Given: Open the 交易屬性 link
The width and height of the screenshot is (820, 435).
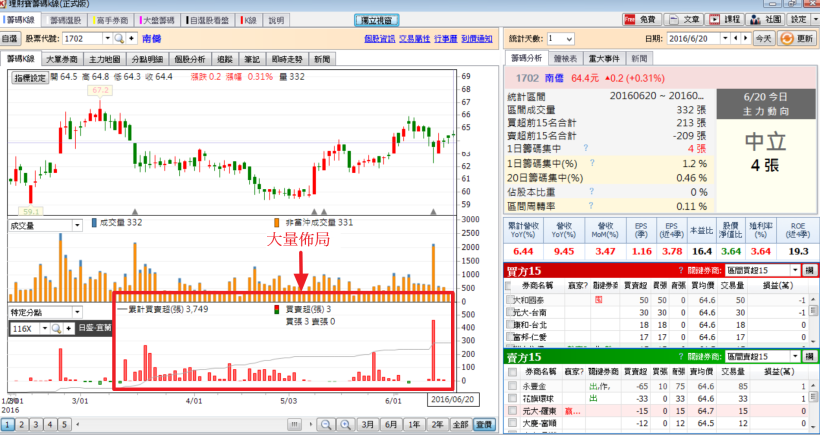Looking at the screenshot, I should (x=415, y=39).
